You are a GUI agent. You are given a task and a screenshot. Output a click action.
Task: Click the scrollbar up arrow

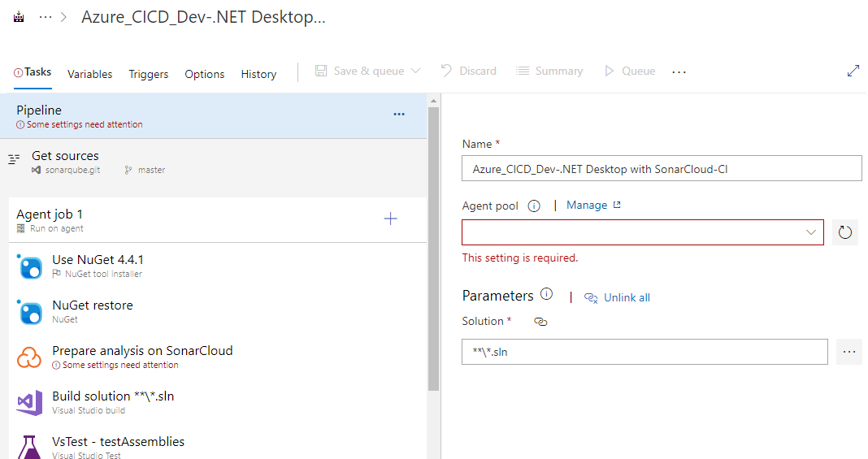(x=433, y=101)
